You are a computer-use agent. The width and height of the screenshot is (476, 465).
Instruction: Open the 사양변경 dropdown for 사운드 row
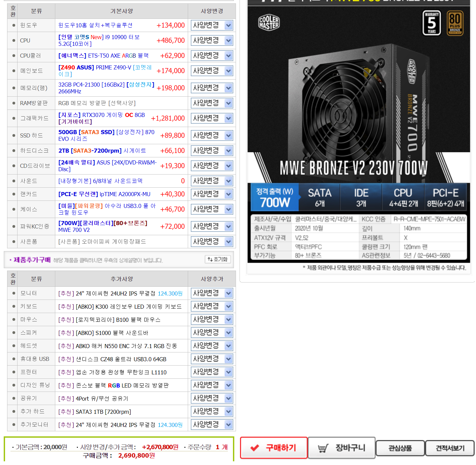(x=212, y=181)
